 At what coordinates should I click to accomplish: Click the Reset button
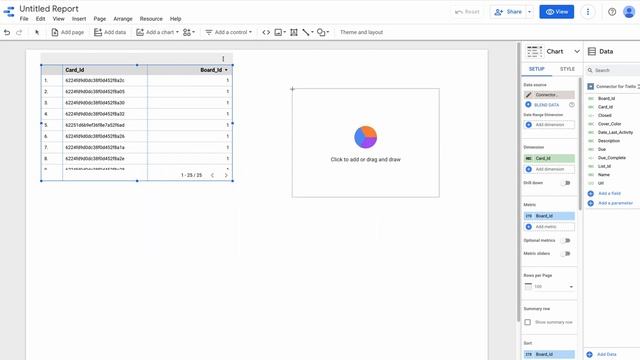[x=467, y=12]
